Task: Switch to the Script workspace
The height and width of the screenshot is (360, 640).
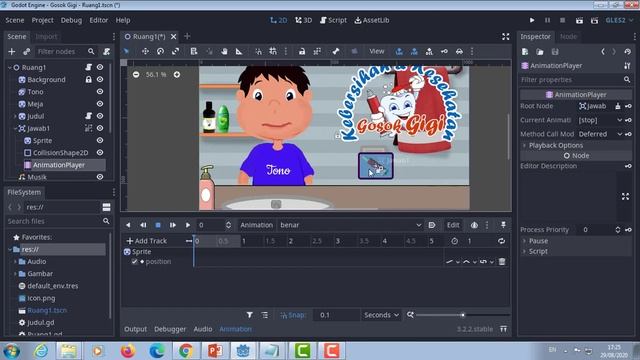Action: [x=333, y=20]
